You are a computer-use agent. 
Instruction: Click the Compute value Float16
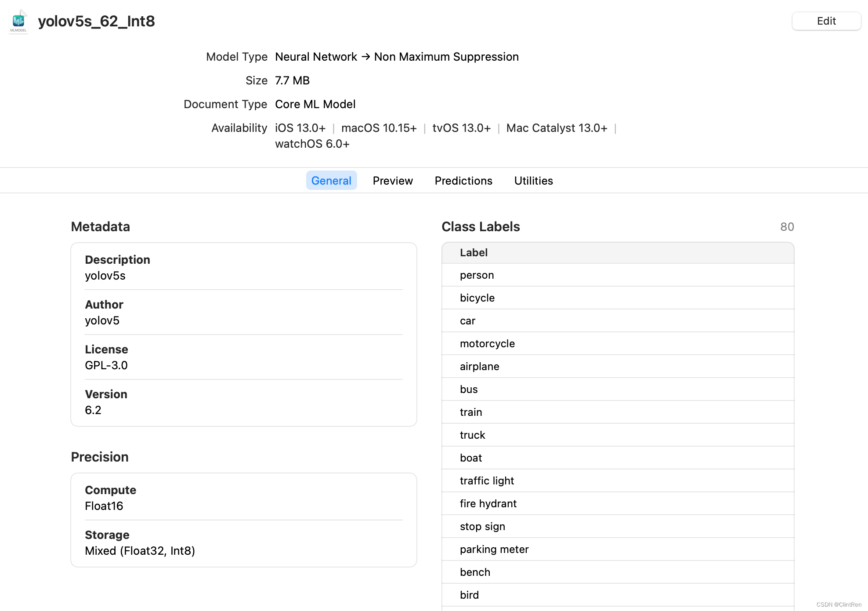[x=104, y=506]
